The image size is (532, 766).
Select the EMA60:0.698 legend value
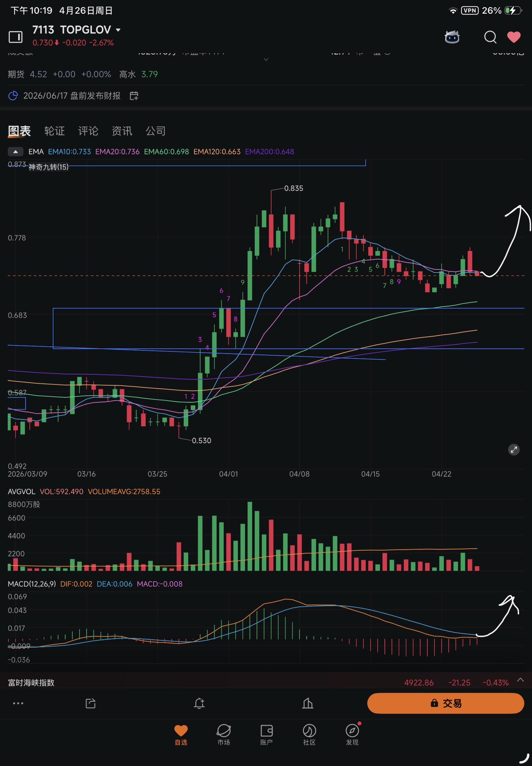166,152
